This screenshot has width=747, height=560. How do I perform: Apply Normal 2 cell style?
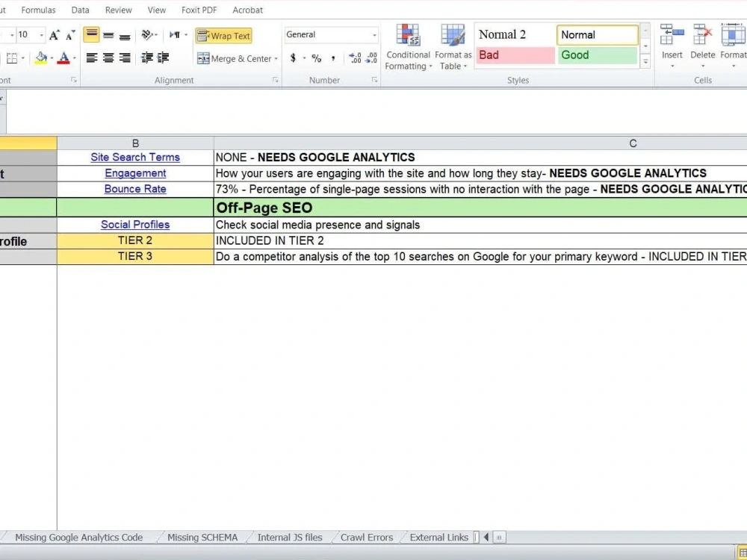[515, 35]
